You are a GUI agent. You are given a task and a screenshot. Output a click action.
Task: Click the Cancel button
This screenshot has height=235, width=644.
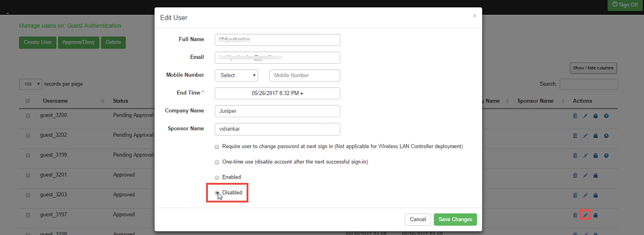tap(417, 220)
